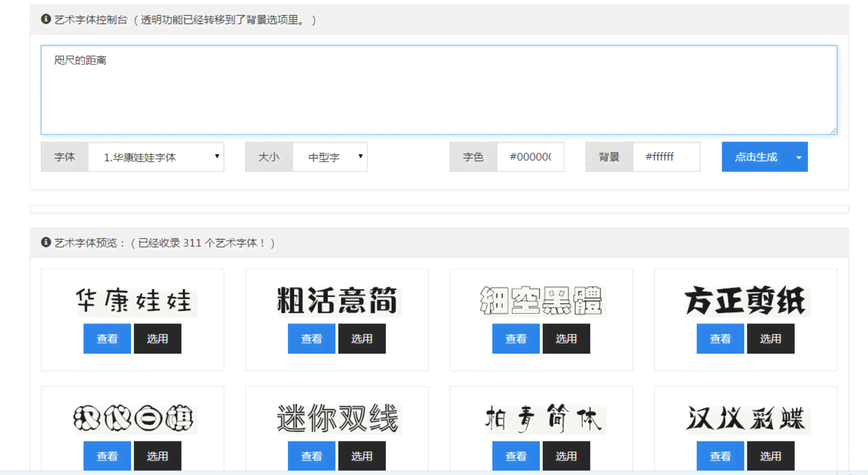Open the 字体 dropdown showing 1.华康娃娃字体
868x475 pixels.
coord(156,157)
